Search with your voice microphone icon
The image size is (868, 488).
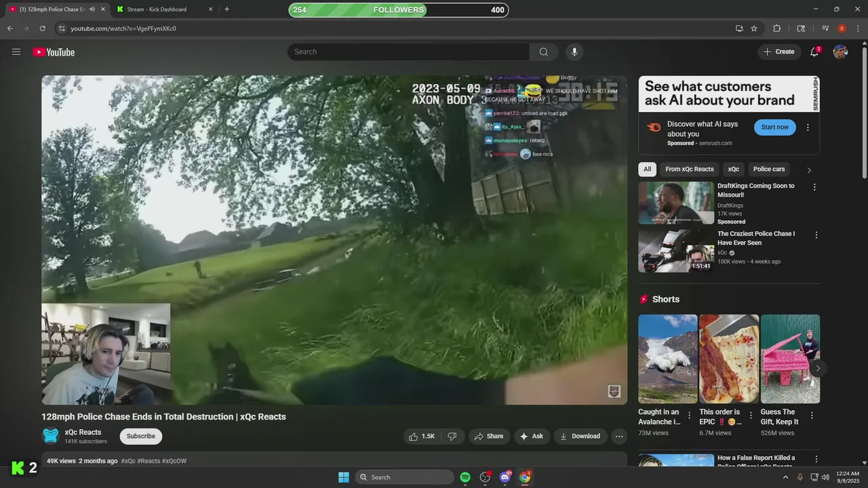pos(574,52)
